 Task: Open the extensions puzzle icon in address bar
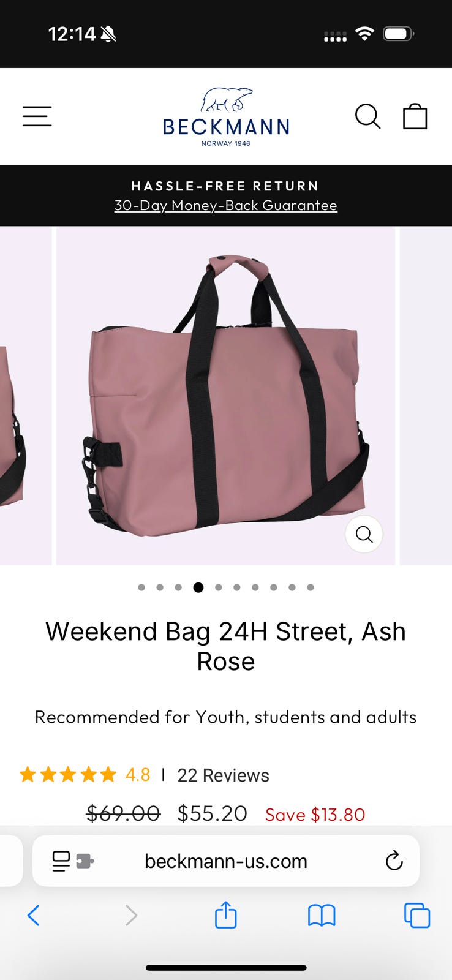pyautogui.click(x=85, y=861)
